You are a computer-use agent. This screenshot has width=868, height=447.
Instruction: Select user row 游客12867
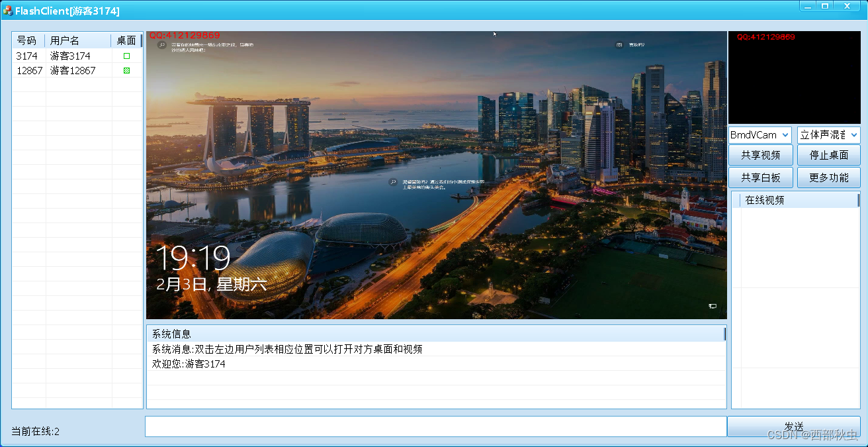click(x=77, y=70)
